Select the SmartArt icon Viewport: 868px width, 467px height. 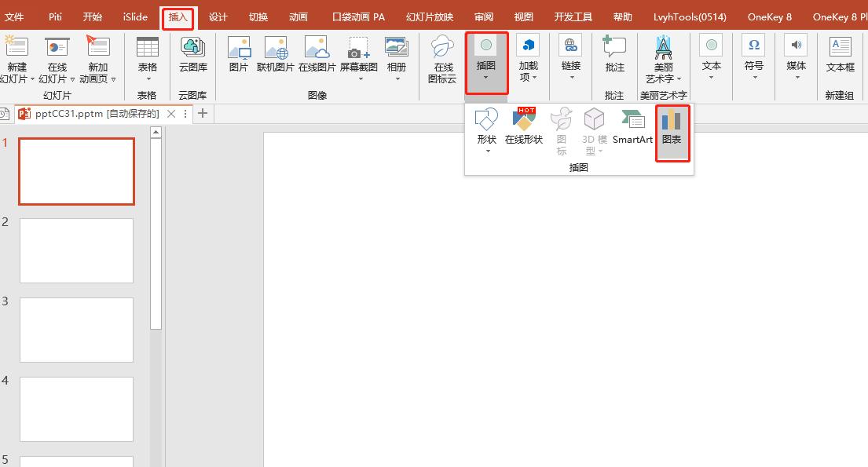point(632,128)
